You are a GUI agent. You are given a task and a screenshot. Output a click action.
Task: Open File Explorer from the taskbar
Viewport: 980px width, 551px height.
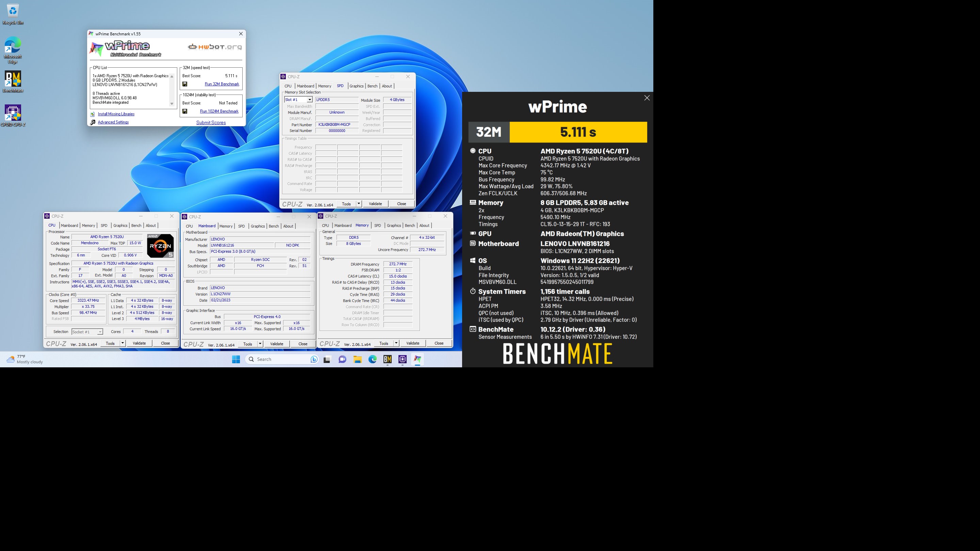point(358,360)
